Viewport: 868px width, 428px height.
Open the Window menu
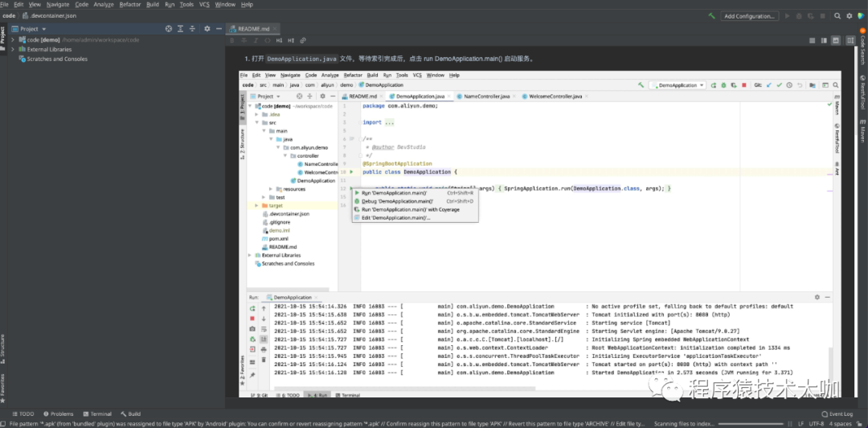(x=225, y=5)
